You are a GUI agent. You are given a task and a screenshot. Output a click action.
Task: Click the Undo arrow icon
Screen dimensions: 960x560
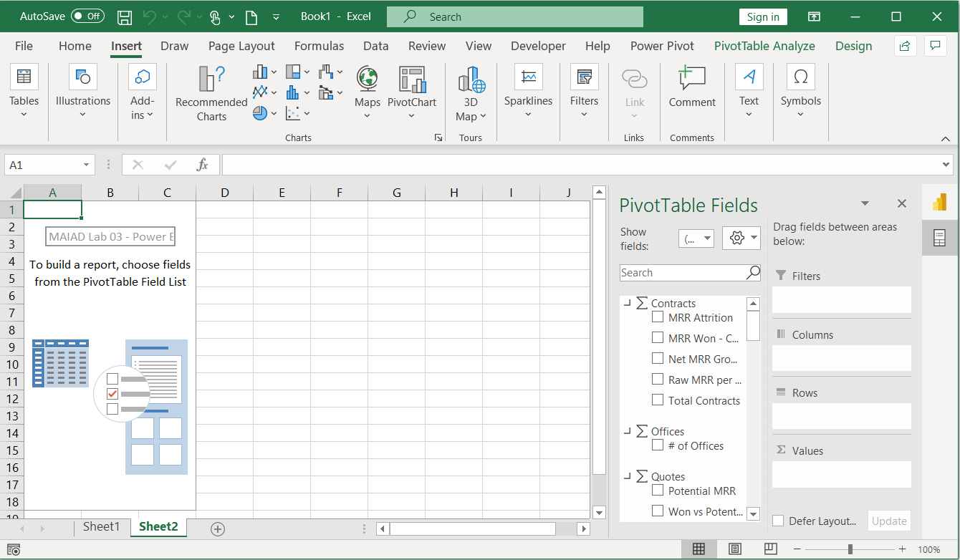(x=149, y=16)
